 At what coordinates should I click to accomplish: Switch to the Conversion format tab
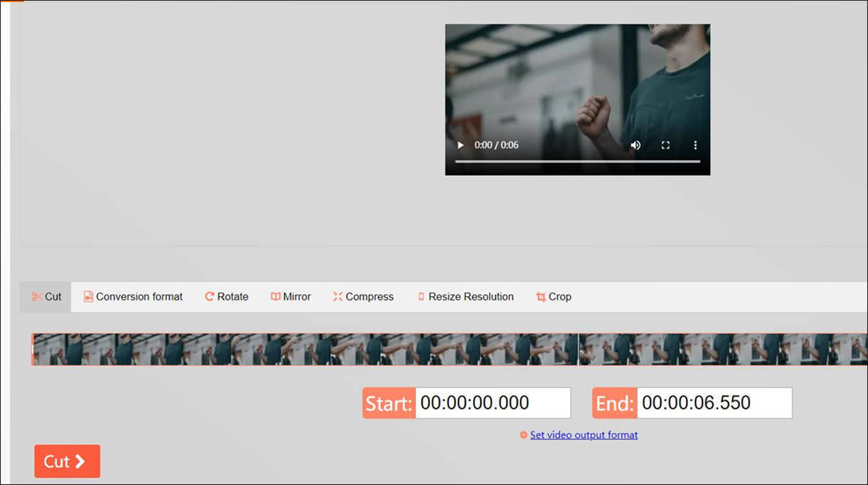click(133, 297)
